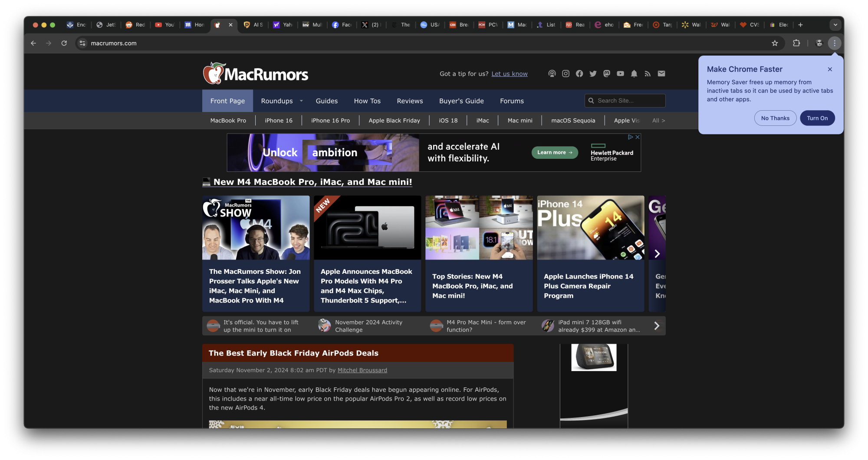868x460 pixels.
Task: Open the iPhone 16 Pro quick link
Action: (330, 121)
